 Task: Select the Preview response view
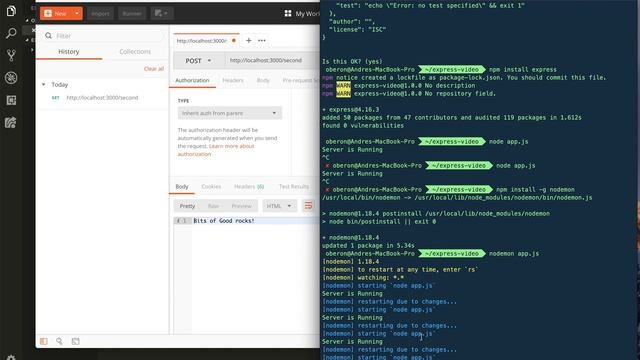[x=241, y=206]
